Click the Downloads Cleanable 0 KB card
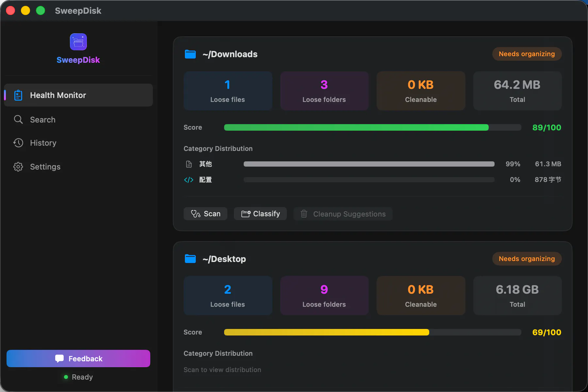This screenshot has width=588, height=392. [421, 91]
